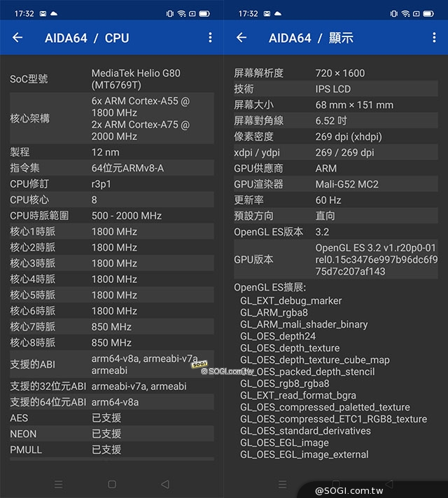Tap the battery icon in right status bar
This screenshot has width=448, height=498.
(x=427, y=13)
